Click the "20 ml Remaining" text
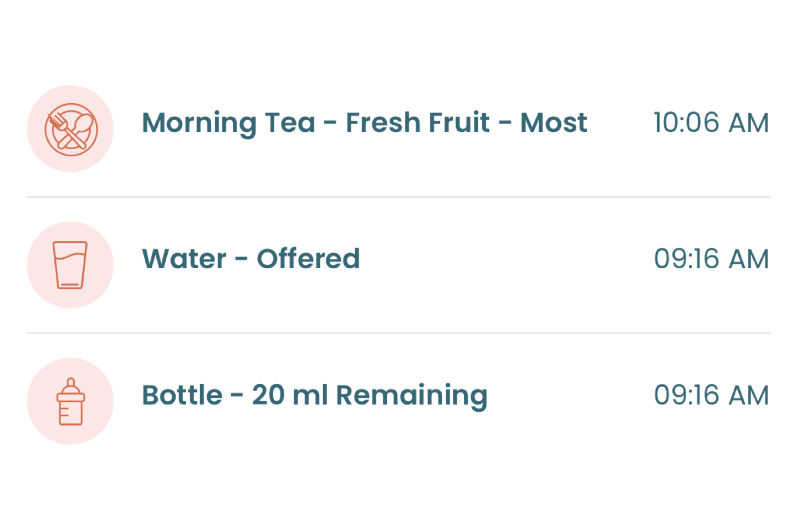 point(370,396)
